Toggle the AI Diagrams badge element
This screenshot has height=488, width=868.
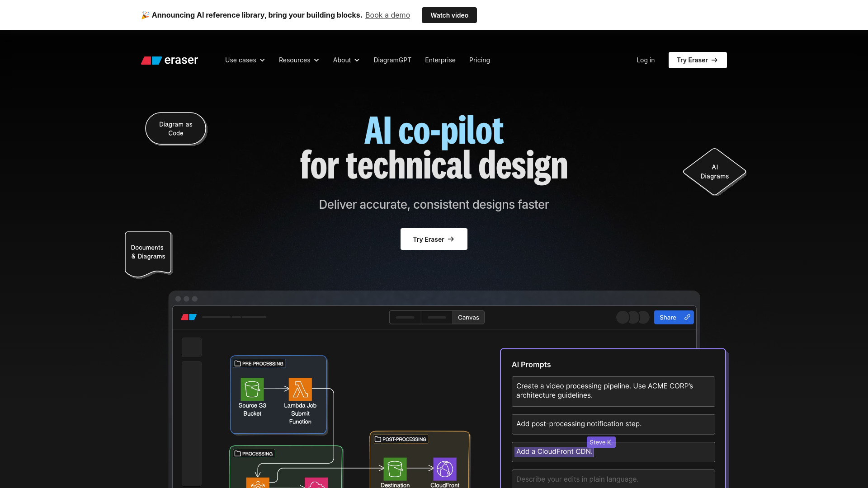(714, 172)
